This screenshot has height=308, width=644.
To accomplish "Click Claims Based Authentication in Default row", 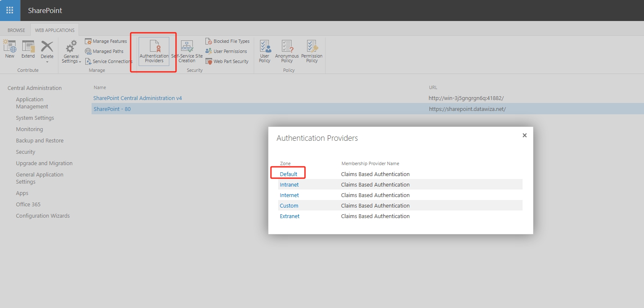I will pos(375,174).
